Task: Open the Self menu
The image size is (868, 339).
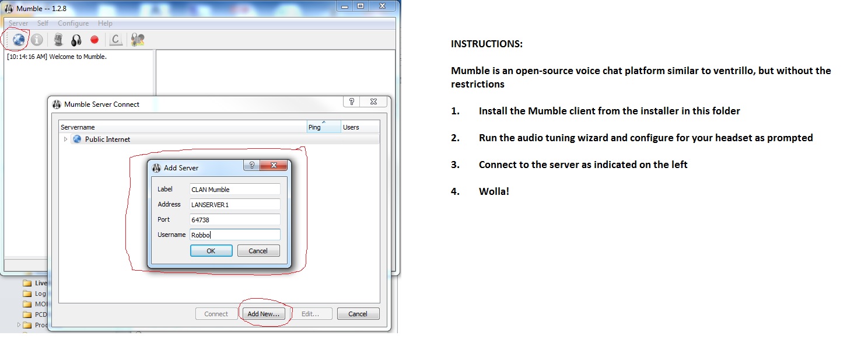Action: (x=43, y=23)
